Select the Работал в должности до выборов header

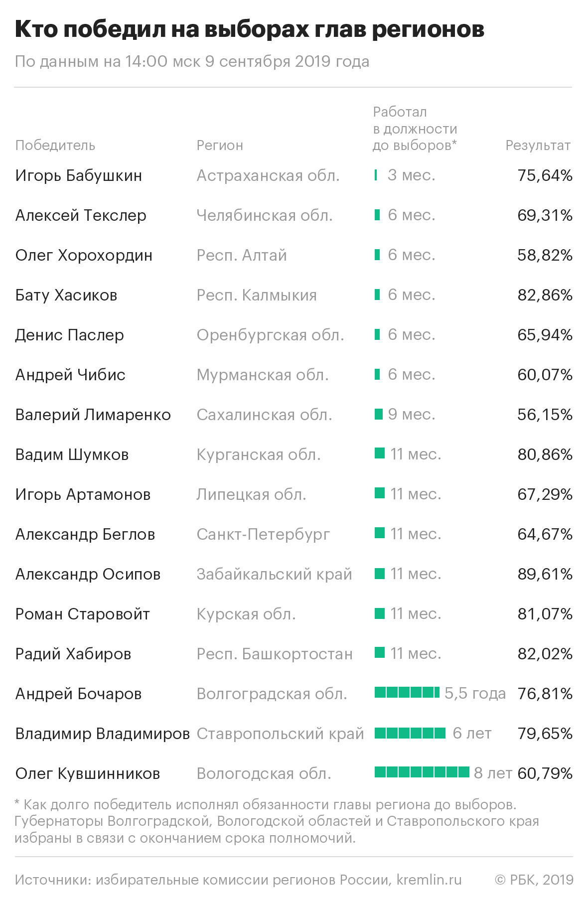click(415, 129)
